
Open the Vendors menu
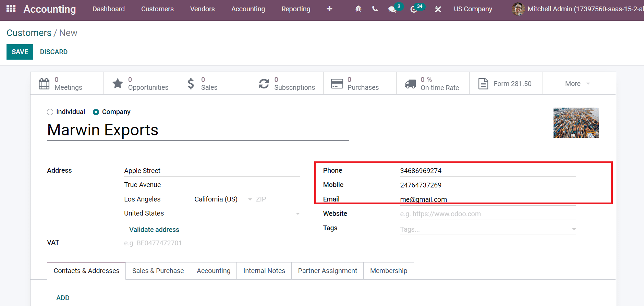203,9
